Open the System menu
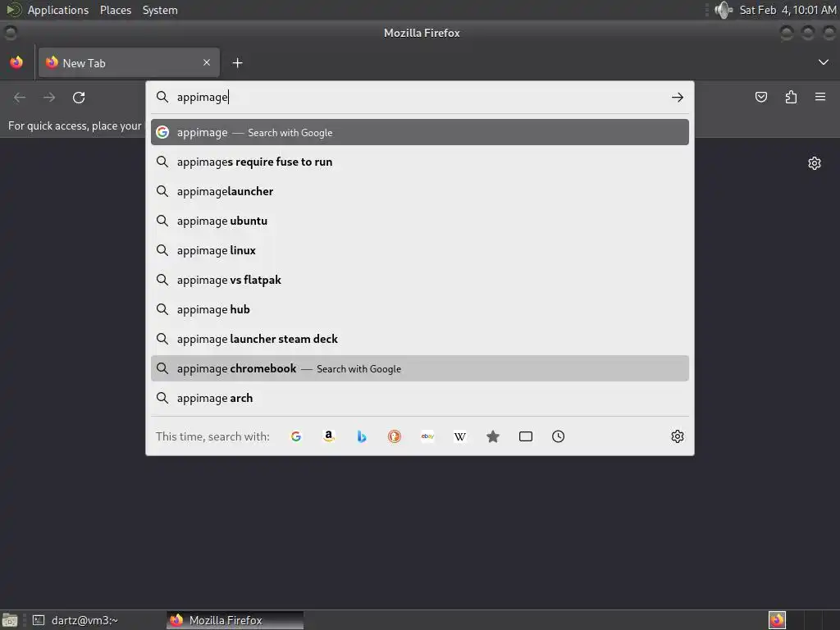Viewport: 840px width, 630px height. (160, 10)
